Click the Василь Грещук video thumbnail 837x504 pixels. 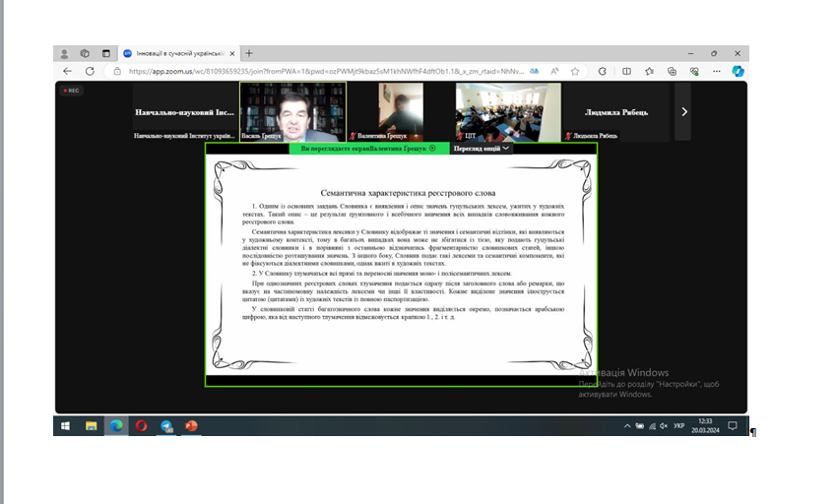[x=292, y=109]
